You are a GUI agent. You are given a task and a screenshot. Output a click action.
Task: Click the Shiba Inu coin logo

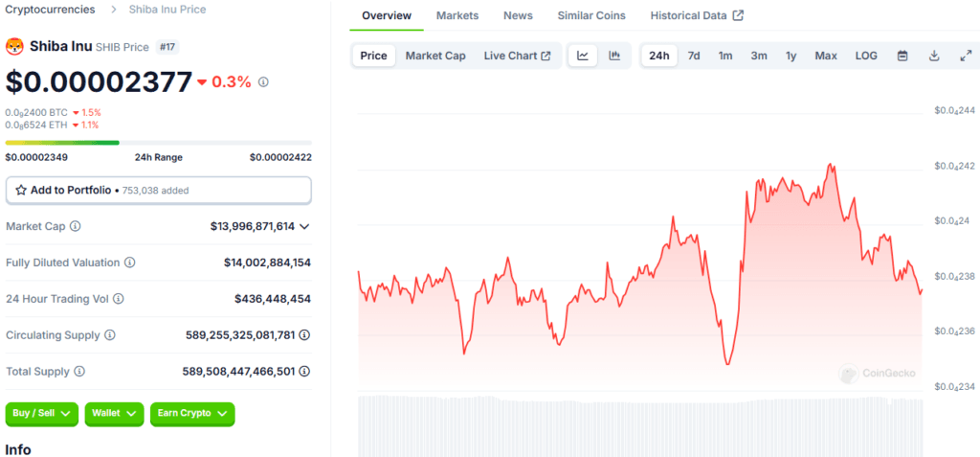click(14, 47)
